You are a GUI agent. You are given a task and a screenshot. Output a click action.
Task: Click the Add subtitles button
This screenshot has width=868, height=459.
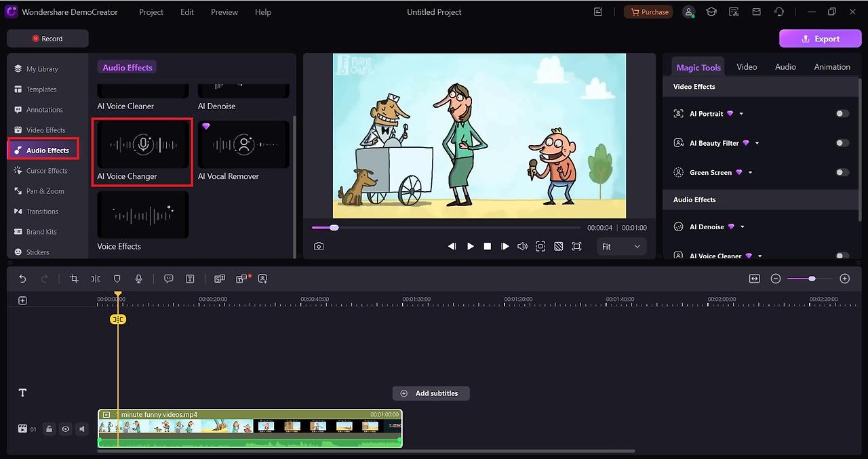pos(431,393)
